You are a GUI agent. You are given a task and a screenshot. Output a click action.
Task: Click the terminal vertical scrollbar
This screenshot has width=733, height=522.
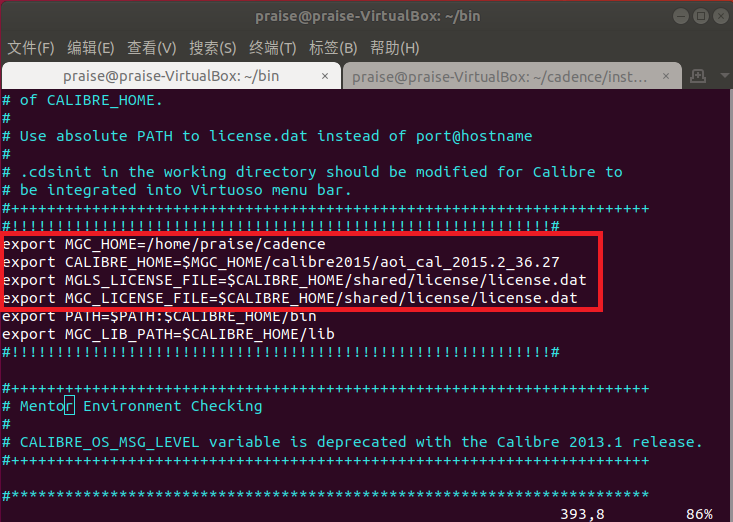(x=729, y=304)
